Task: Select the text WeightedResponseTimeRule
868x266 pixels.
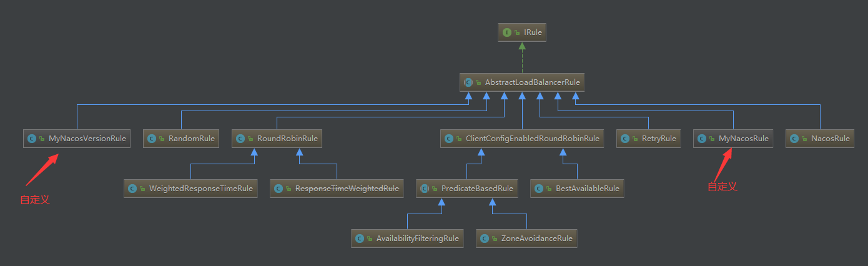Action: point(201,188)
